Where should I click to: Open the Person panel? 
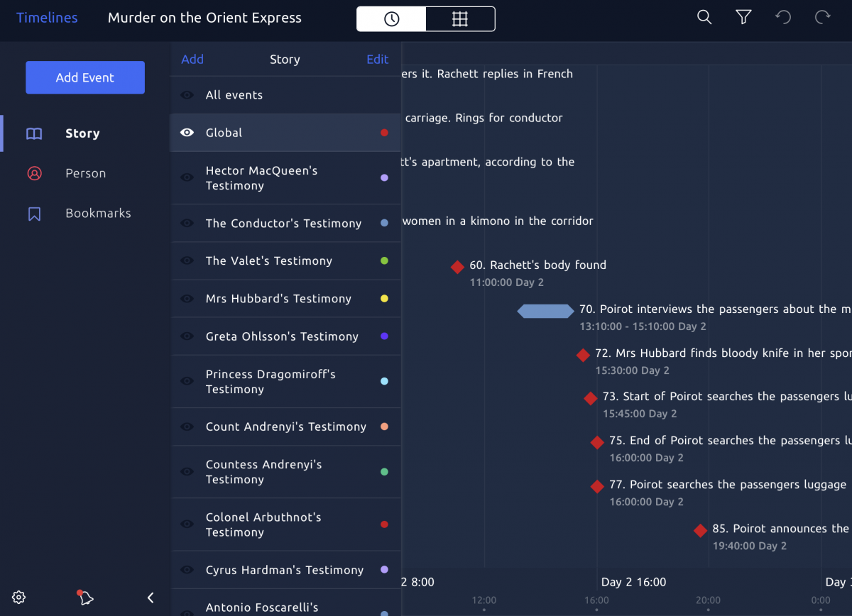(x=85, y=172)
